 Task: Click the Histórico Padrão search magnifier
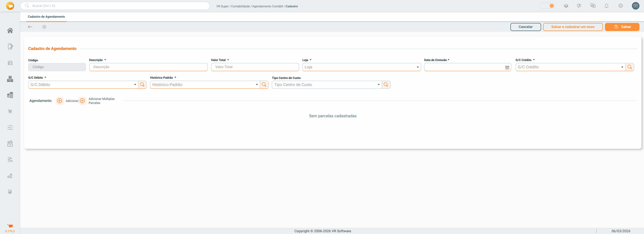(x=264, y=85)
